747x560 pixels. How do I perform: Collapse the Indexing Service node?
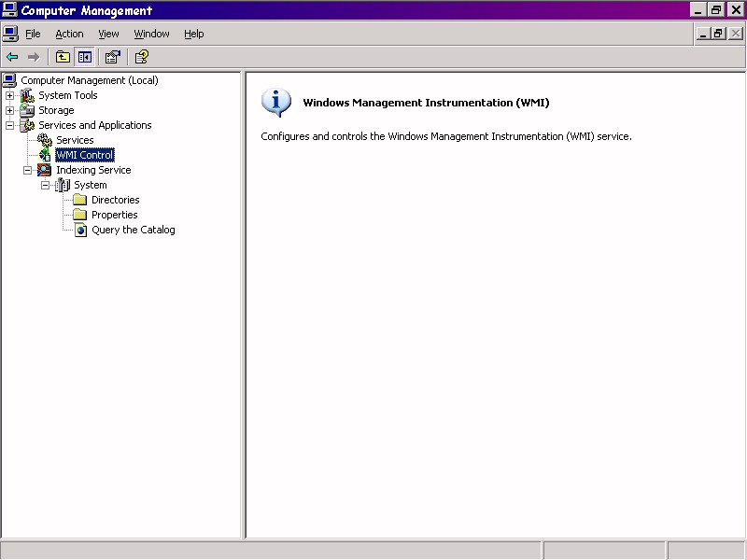click(28, 170)
